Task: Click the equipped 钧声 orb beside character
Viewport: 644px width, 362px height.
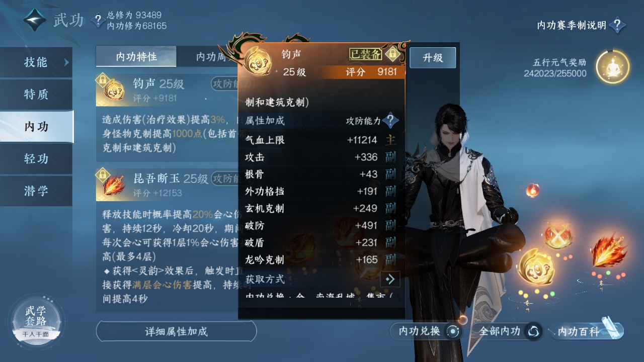Action: (536, 266)
